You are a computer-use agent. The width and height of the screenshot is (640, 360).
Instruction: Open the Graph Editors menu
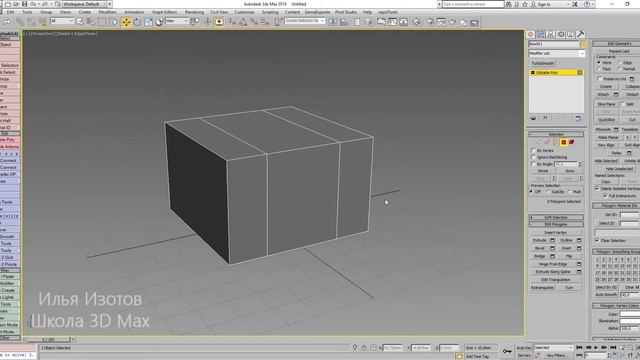pos(164,12)
